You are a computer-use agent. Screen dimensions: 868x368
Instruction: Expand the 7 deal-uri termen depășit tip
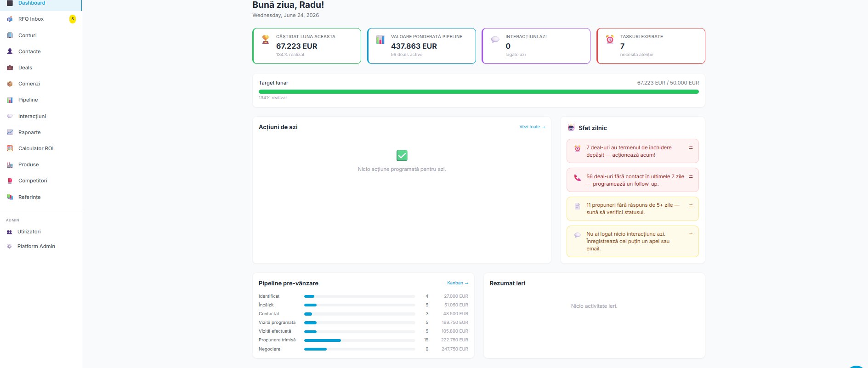pos(691,148)
